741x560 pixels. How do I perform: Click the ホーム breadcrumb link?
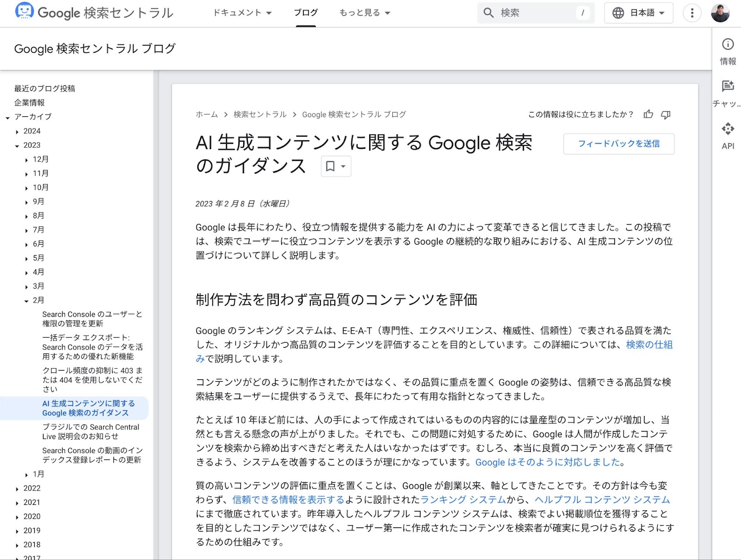click(207, 114)
